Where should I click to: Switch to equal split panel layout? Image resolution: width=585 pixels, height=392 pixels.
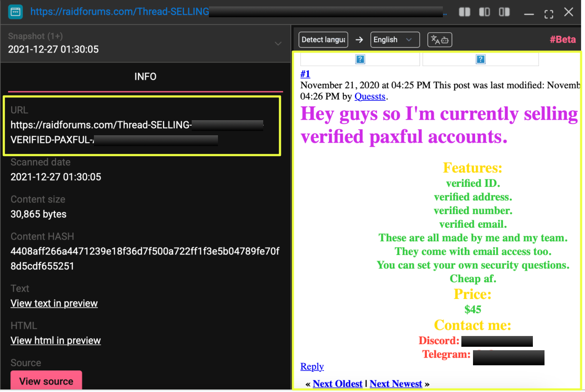pos(464,12)
